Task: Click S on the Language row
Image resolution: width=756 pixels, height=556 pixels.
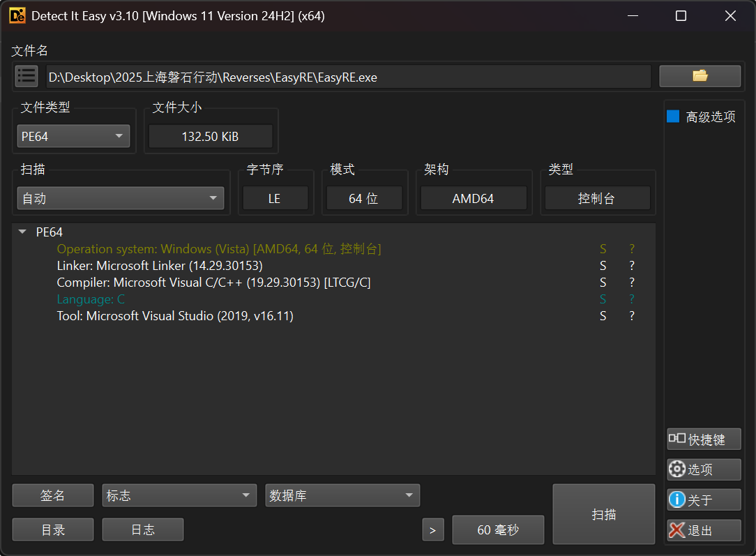Action: (603, 299)
